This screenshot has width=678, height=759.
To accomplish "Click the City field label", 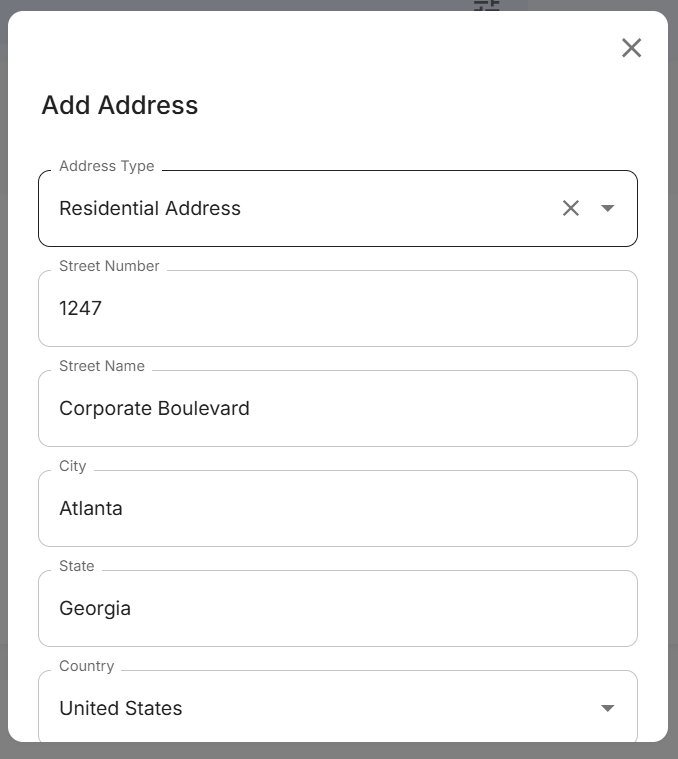I will pos(73,466).
